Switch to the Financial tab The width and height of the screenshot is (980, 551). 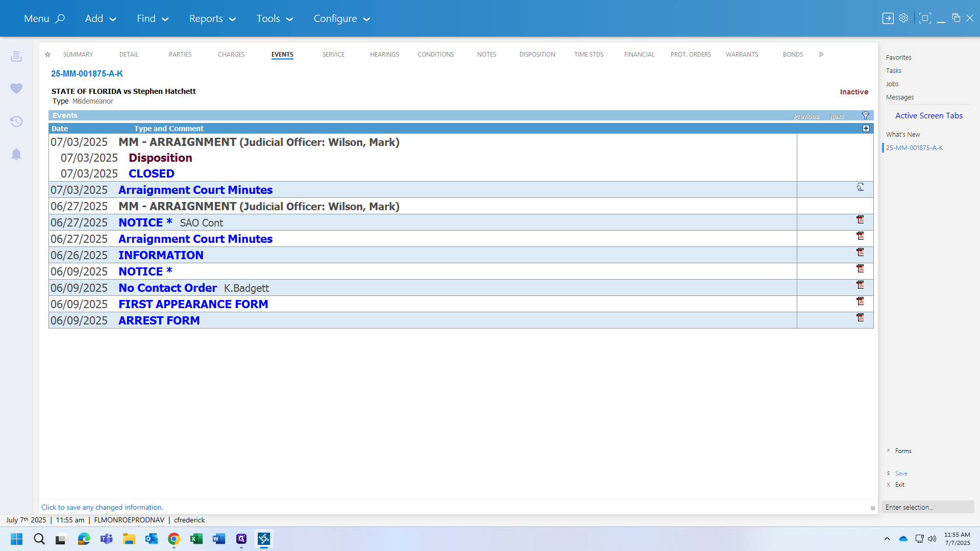[640, 55]
